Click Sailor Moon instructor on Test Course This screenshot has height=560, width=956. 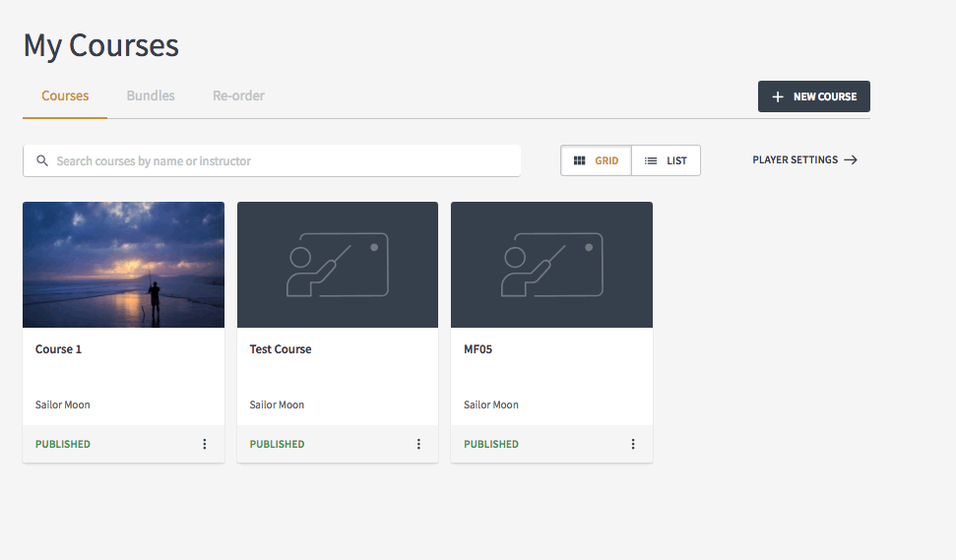277,404
